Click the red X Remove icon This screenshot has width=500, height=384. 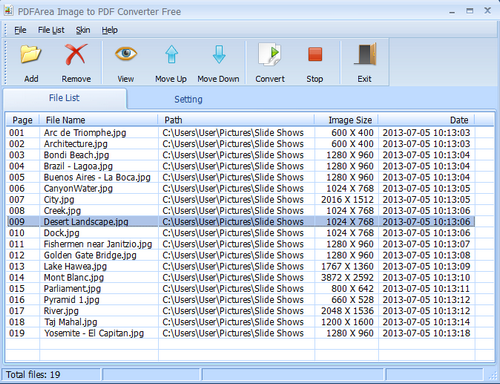coord(76,54)
